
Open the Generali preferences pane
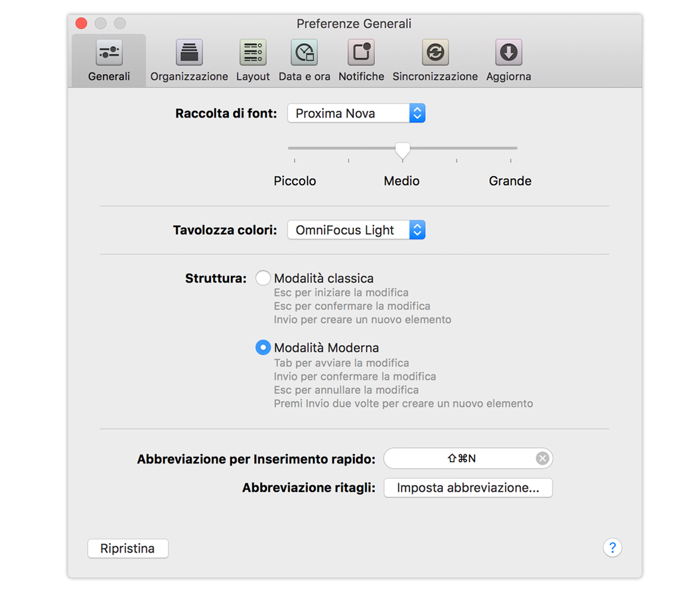tap(108, 55)
